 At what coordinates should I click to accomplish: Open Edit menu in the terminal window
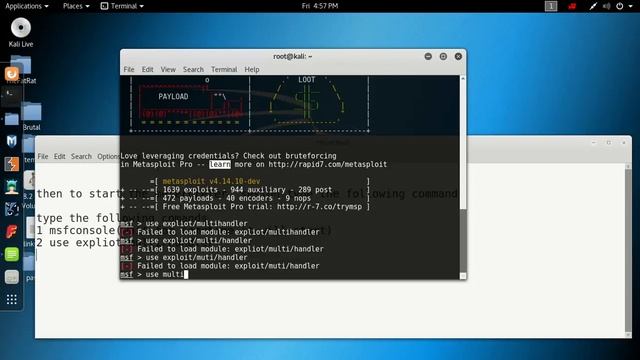[147, 69]
